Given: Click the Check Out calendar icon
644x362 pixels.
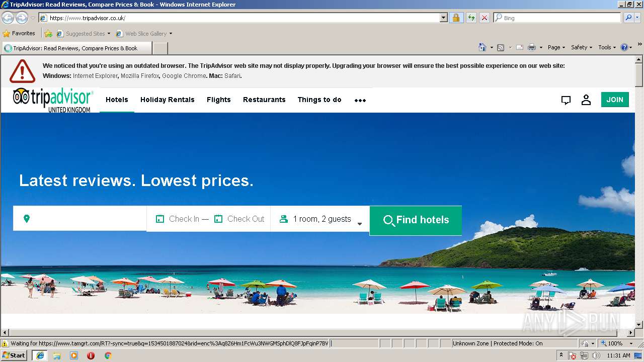Looking at the screenshot, I should click(218, 219).
